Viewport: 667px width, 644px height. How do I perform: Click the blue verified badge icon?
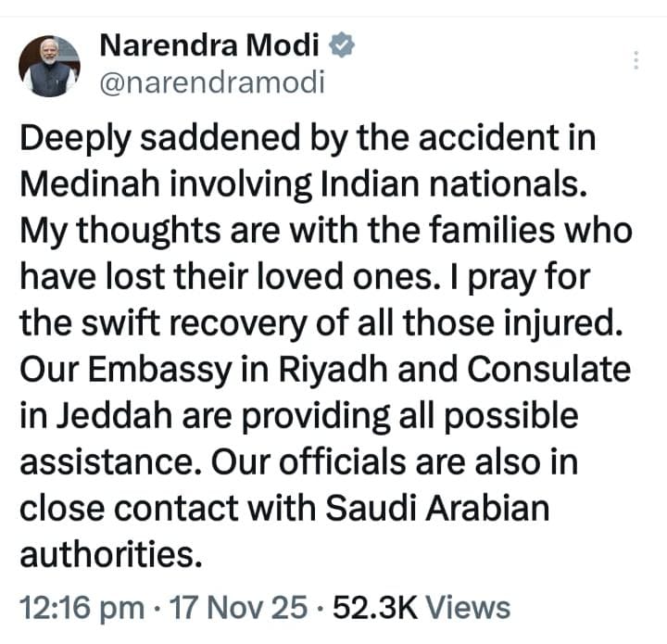341,44
